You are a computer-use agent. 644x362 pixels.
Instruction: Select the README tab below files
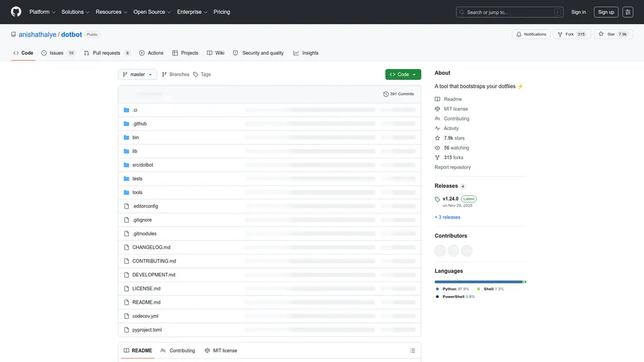point(138,351)
